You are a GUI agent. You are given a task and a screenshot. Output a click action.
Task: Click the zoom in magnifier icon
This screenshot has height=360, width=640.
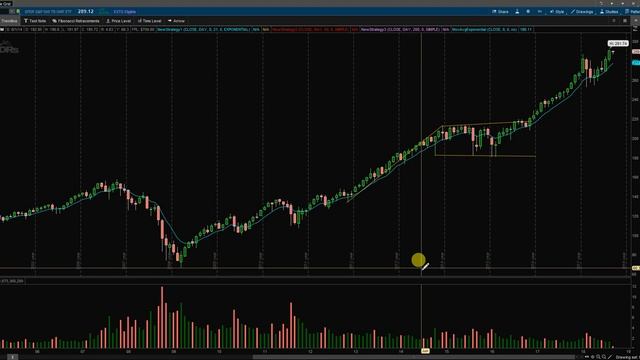(x=598, y=357)
